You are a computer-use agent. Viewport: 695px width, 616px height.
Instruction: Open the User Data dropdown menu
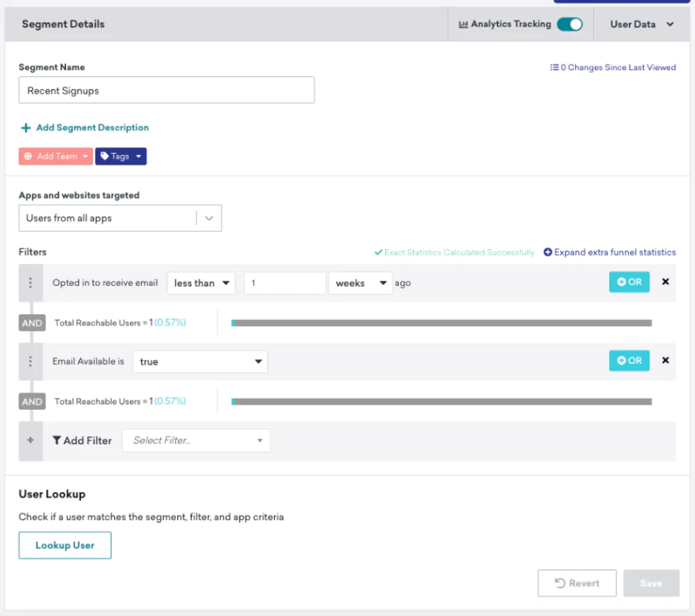[x=641, y=24]
